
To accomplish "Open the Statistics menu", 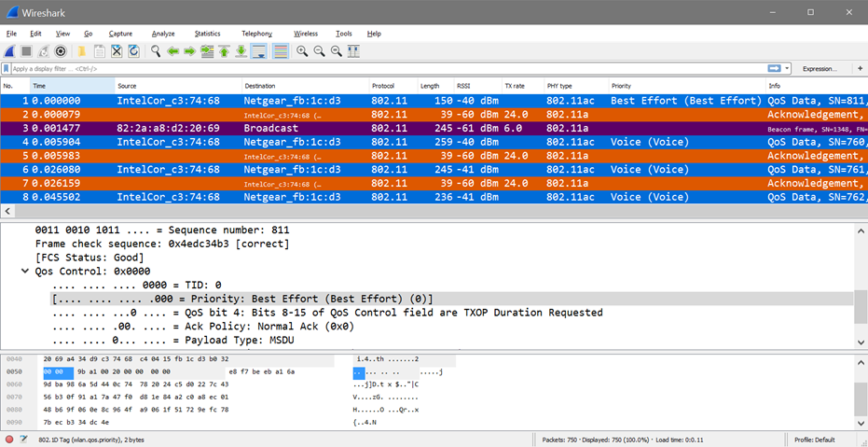I will coord(207,34).
